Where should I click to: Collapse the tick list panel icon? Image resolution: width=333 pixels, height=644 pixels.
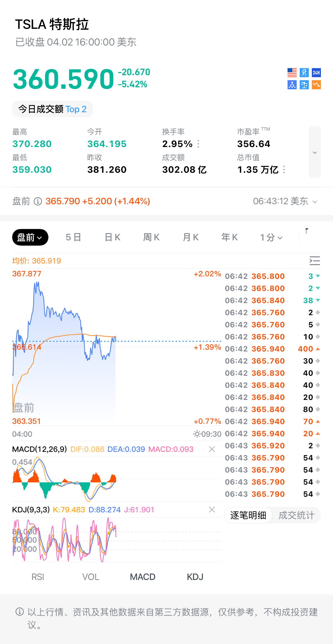(x=315, y=261)
